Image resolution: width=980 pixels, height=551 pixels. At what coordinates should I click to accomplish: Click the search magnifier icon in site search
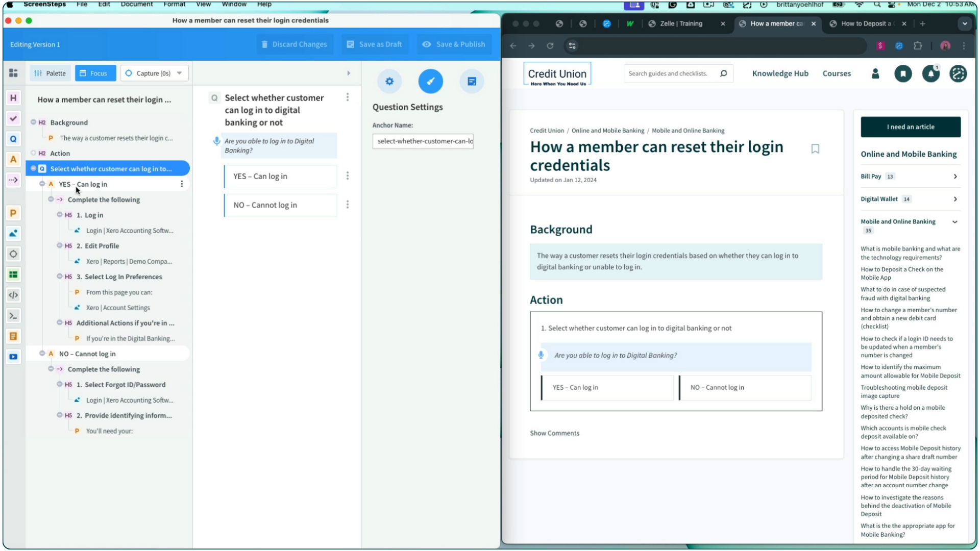[x=723, y=73]
